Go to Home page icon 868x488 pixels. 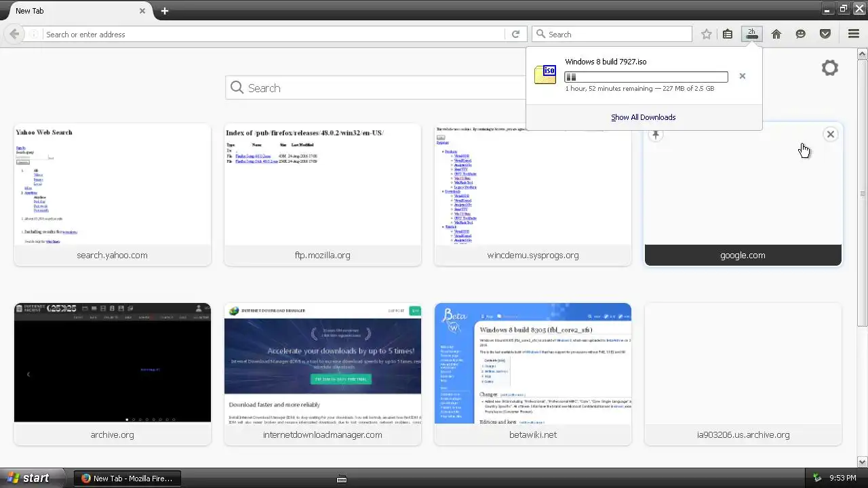click(x=776, y=34)
